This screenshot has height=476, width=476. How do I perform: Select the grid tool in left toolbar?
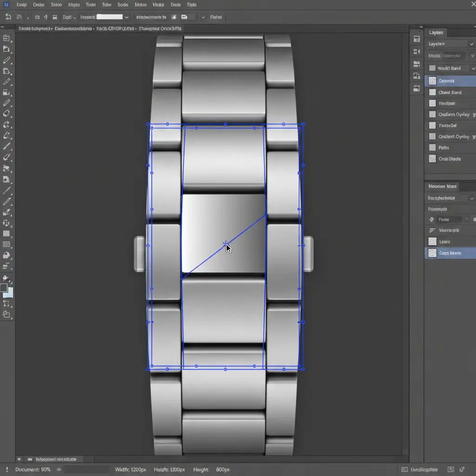click(x=7, y=245)
